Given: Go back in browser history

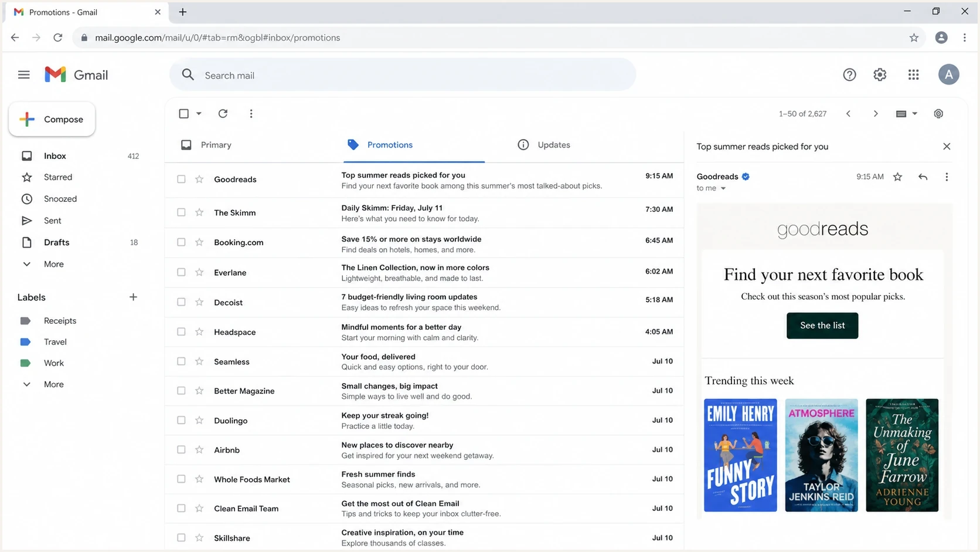Looking at the screenshot, I should [x=15, y=38].
